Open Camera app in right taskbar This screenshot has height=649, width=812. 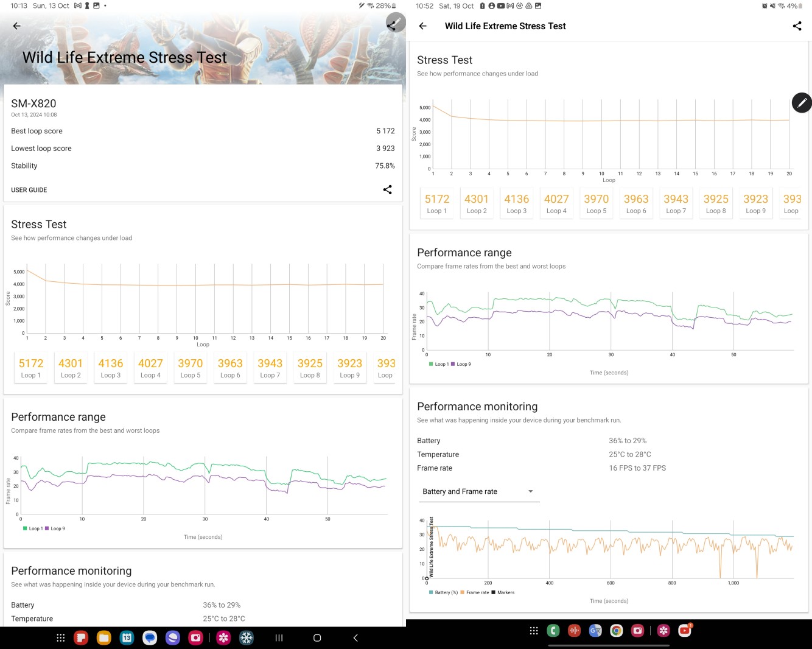(x=637, y=631)
